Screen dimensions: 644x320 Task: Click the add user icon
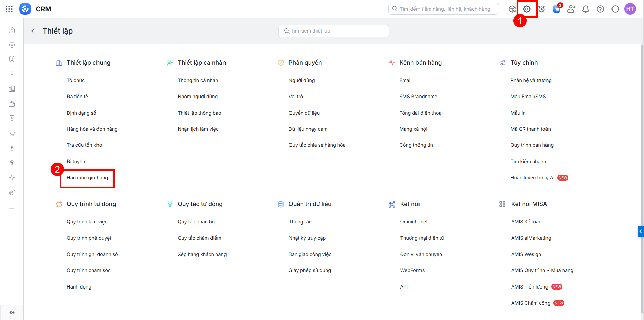point(571,9)
